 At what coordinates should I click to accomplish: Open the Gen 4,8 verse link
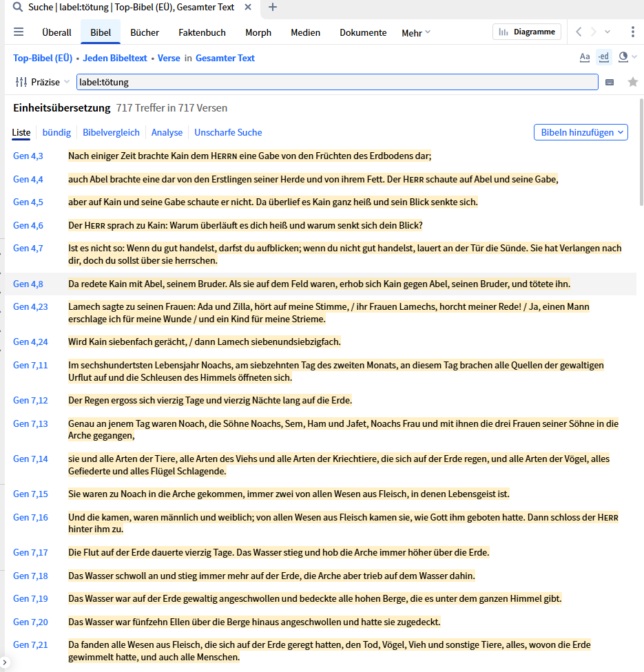point(28,283)
